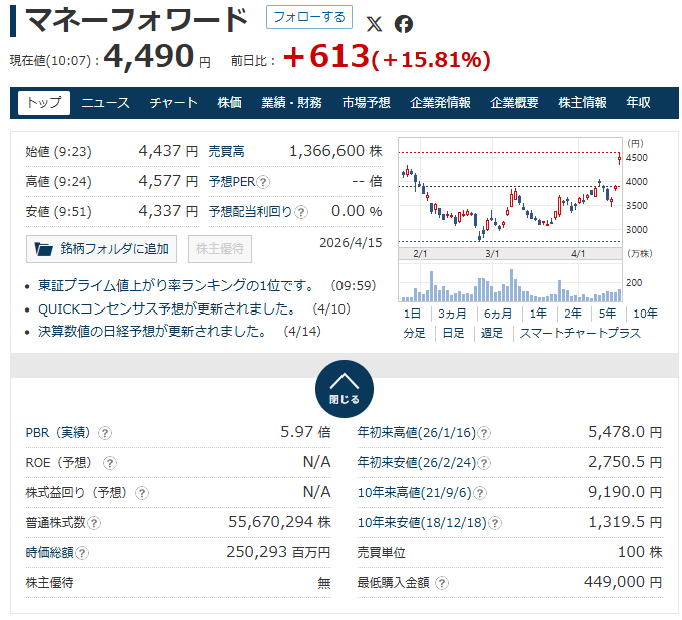Click the current price 4,490
Screen dimensions: 682x620
[149, 56]
